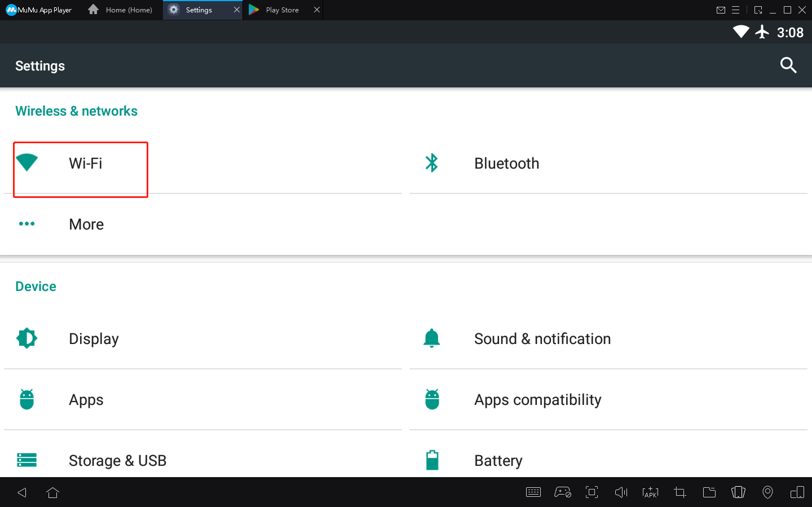This screenshot has height=507, width=812.
Task: Open the Settings search magnifier
Action: point(788,65)
